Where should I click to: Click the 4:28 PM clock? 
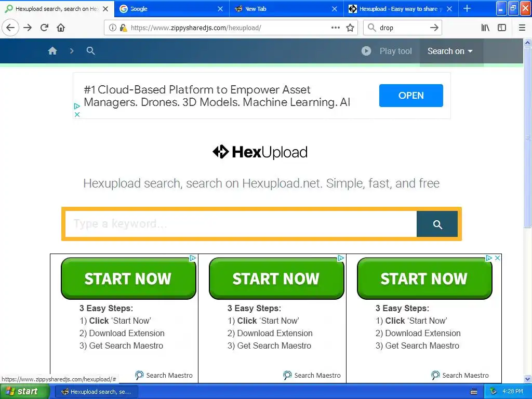(x=513, y=392)
